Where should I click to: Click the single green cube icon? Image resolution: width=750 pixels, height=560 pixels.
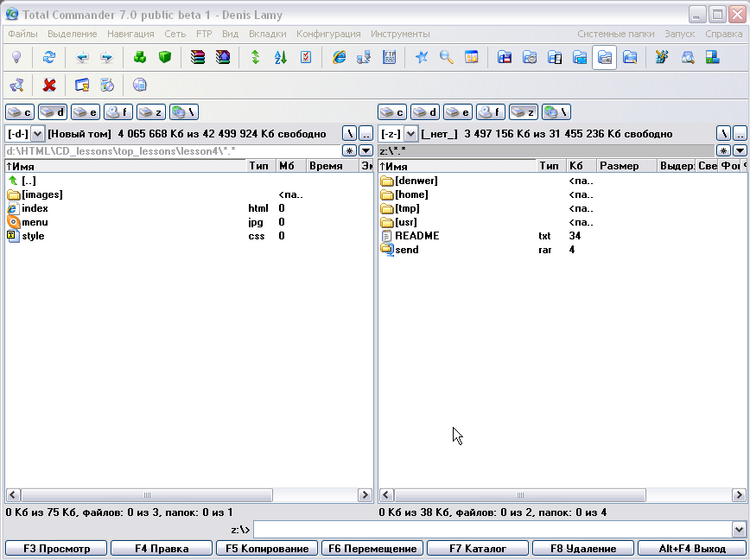pyautogui.click(x=165, y=57)
